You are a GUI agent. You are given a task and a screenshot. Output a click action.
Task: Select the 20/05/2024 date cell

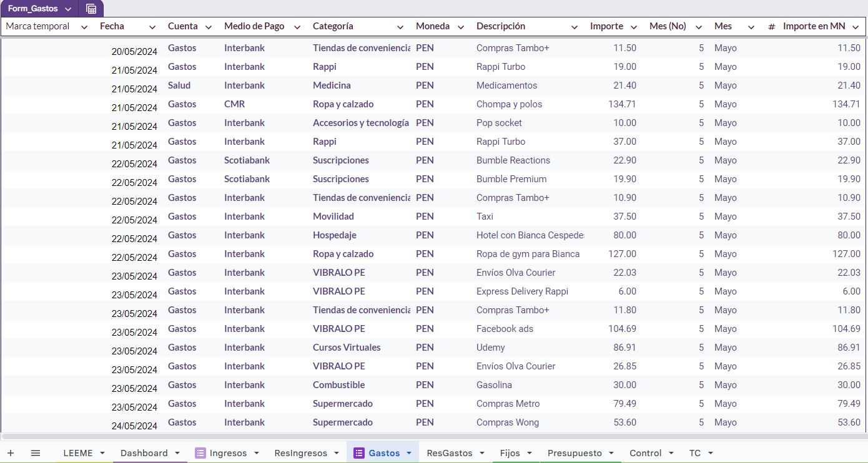pos(134,52)
